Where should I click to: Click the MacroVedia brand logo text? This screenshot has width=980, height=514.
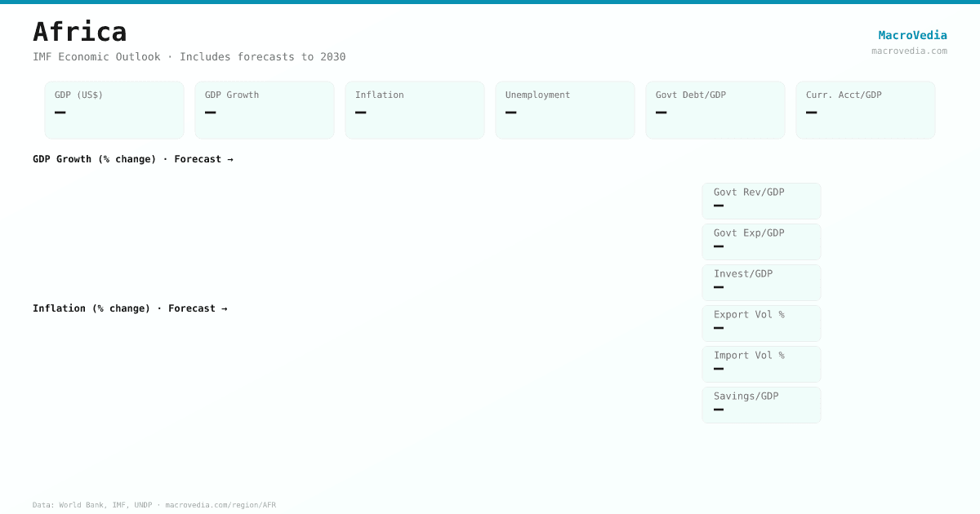point(912,35)
